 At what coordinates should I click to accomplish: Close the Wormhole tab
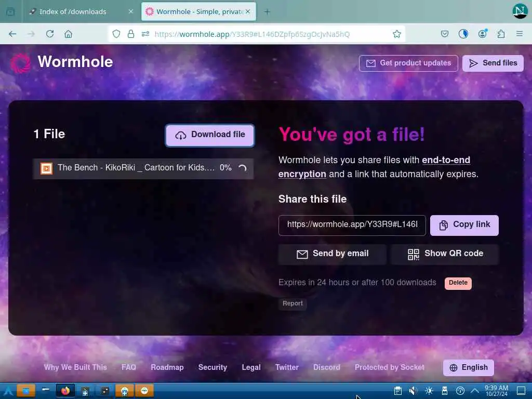point(248,11)
